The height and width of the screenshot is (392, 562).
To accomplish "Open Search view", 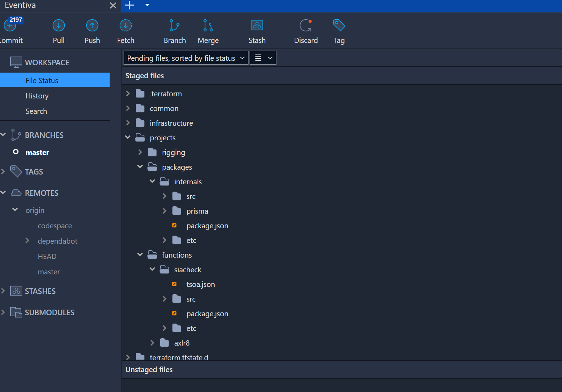I will 36,111.
